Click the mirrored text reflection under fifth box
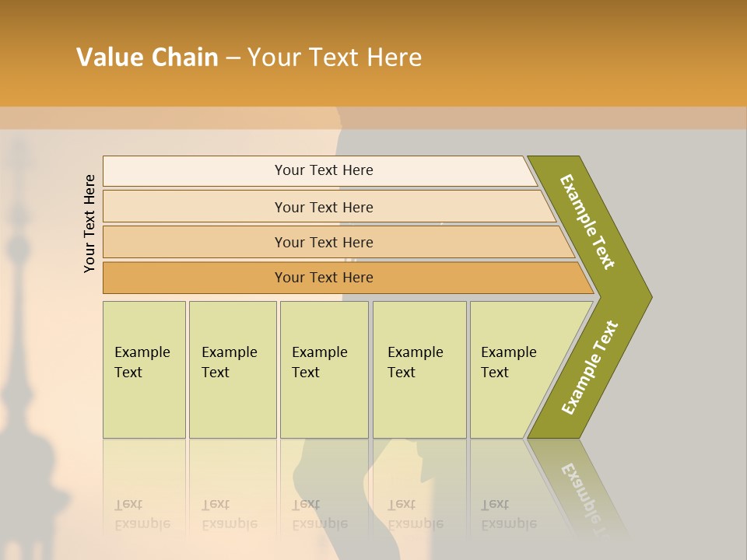 point(509,514)
